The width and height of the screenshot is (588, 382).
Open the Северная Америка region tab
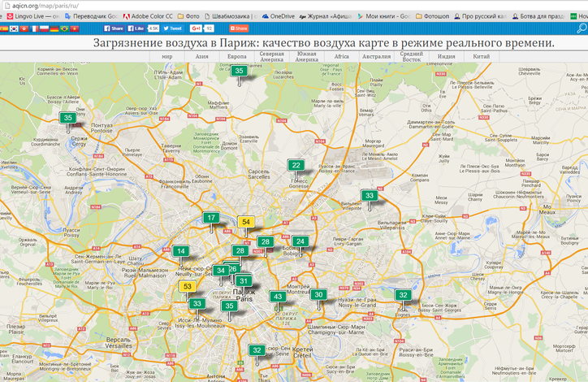tap(272, 57)
